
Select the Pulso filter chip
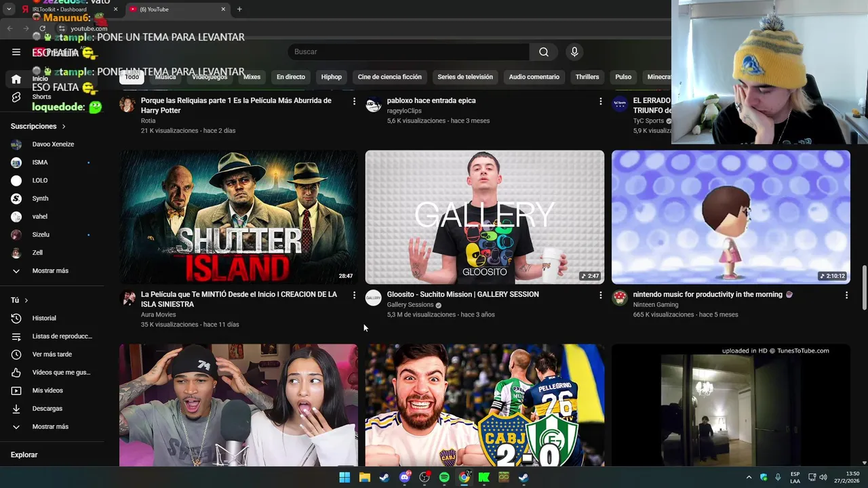point(623,77)
